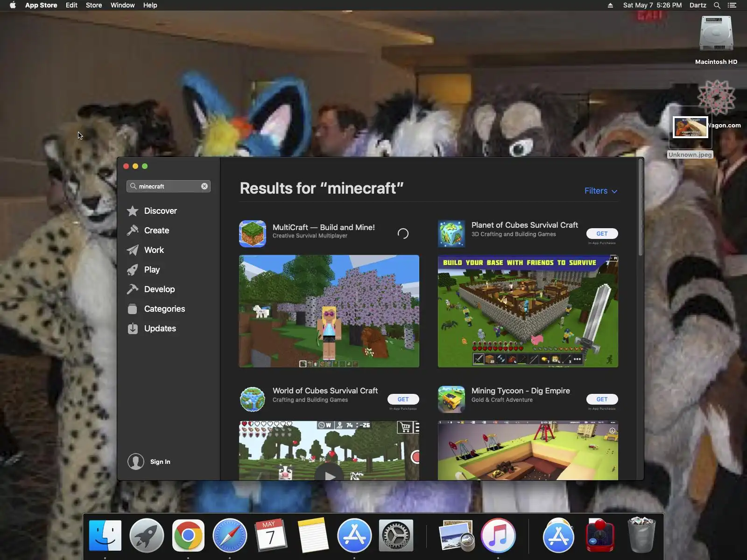
Task: Open the Apple menu
Action: click(x=13, y=5)
